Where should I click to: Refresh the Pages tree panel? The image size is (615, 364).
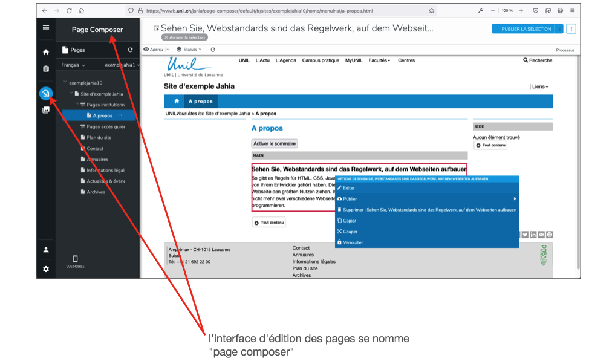130,50
